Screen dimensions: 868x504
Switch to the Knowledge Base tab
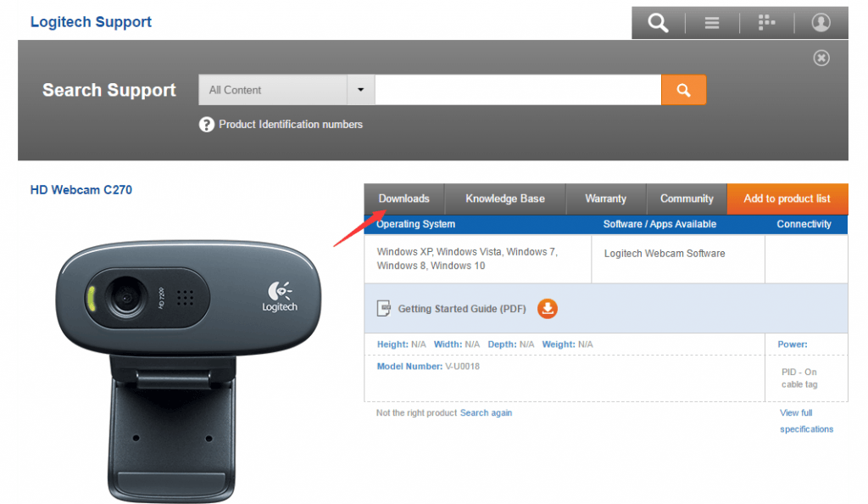coord(504,199)
